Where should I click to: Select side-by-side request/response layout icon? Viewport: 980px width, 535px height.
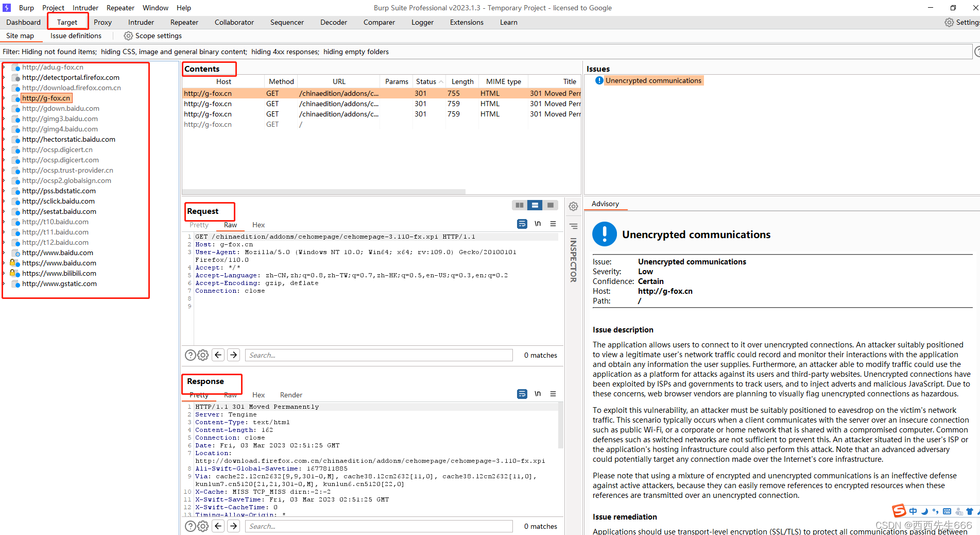coord(520,205)
